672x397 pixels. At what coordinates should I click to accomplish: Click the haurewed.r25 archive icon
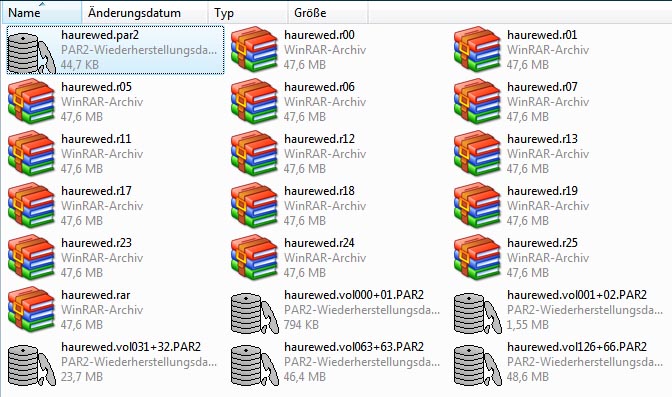click(477, 257)
